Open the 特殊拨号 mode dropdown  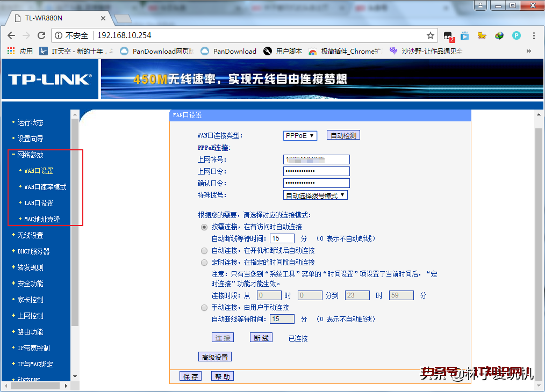[315, 194]
